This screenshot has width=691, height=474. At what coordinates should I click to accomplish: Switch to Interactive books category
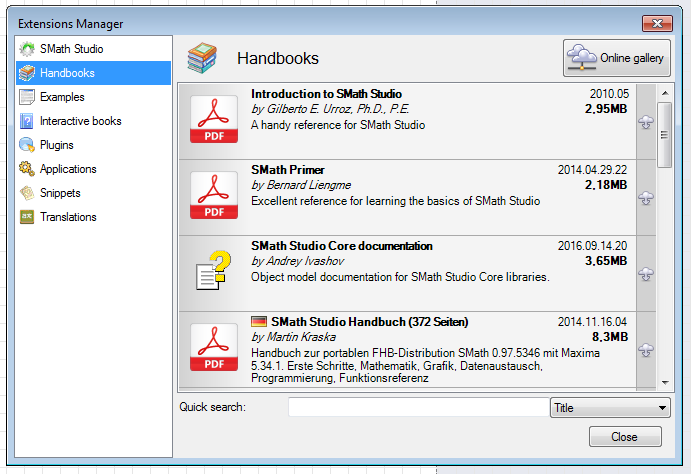tap(80, 121)
